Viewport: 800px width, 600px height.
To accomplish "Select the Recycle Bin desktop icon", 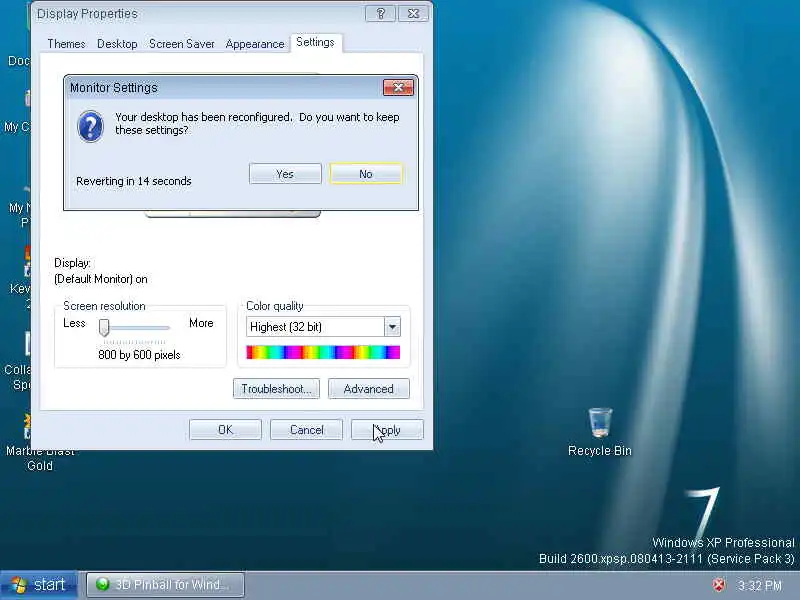I will tap(600, 432).
